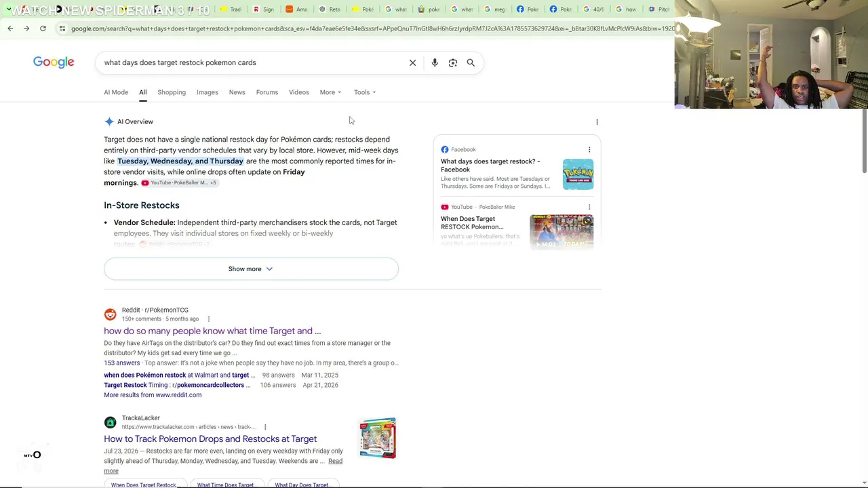Screen dimensions: 868x488
Task: Switch to the Videos tab
Action: click(x=299, y=92)
